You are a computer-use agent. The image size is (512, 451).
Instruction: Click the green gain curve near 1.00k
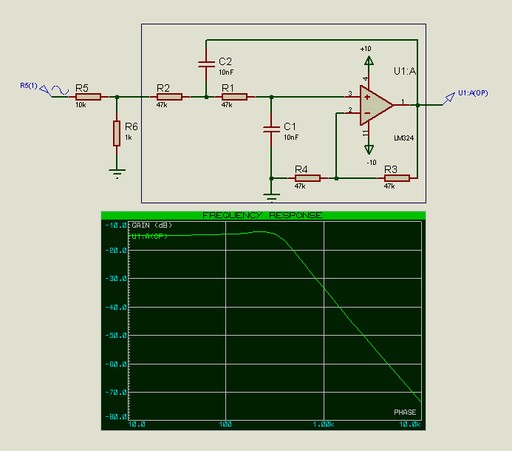click(x=324, y=287)
